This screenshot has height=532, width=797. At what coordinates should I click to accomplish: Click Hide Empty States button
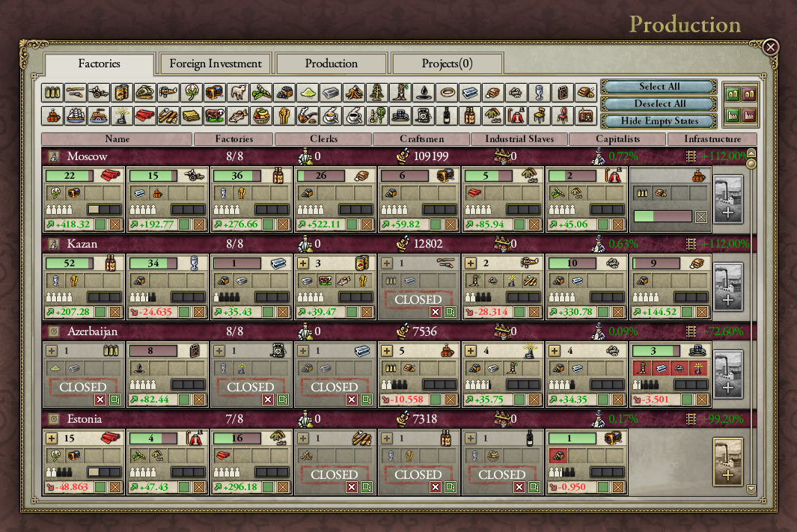[x=659, y=121]
